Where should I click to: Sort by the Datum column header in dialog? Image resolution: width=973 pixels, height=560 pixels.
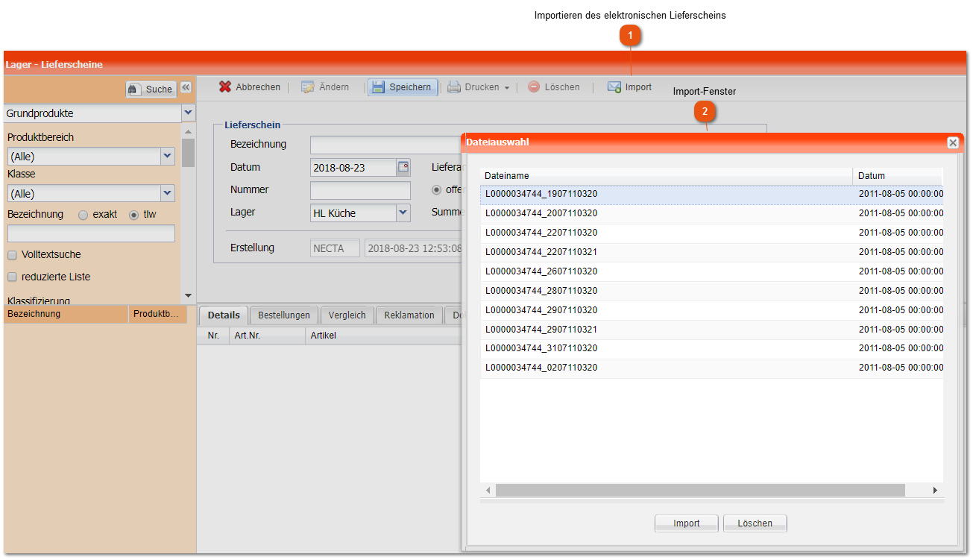pyautogui.click(x=898, y=176)
